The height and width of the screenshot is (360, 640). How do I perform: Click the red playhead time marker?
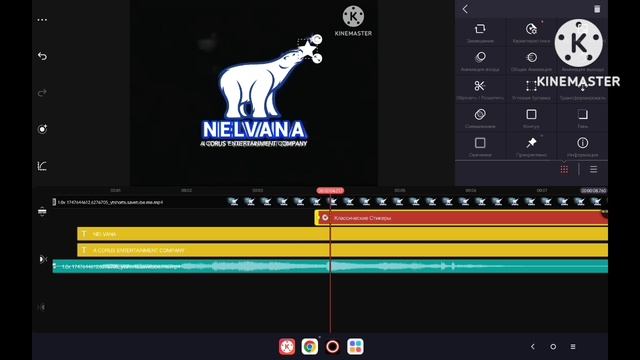coord(330,191)
